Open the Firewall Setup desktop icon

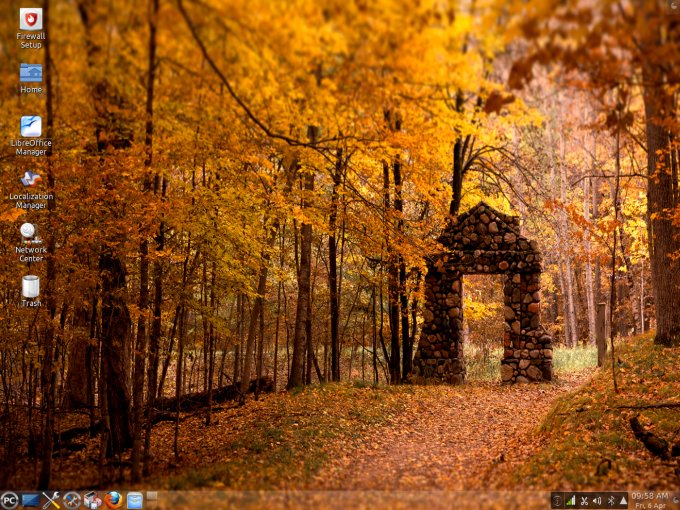(x=31, y=20)
